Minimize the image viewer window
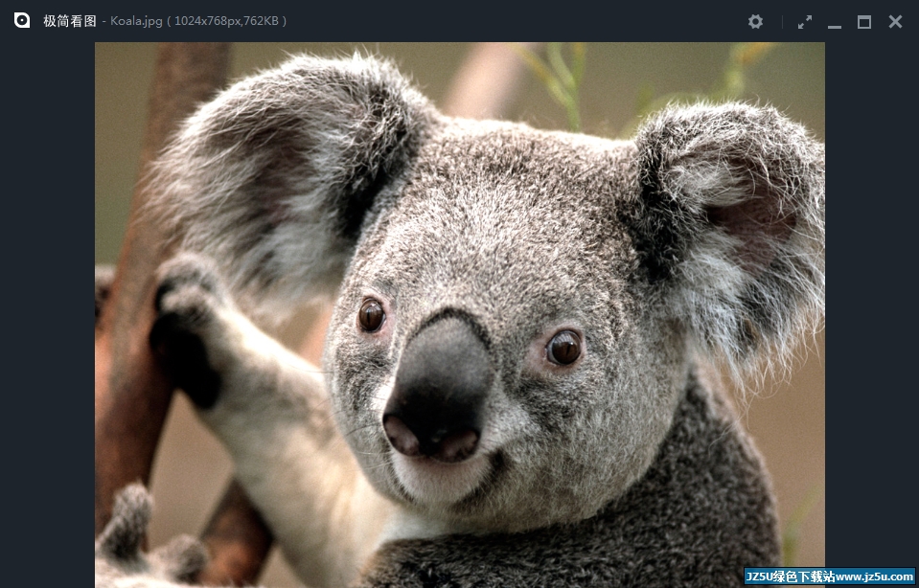Screen dimensions: 919x588 click(835, 26)
